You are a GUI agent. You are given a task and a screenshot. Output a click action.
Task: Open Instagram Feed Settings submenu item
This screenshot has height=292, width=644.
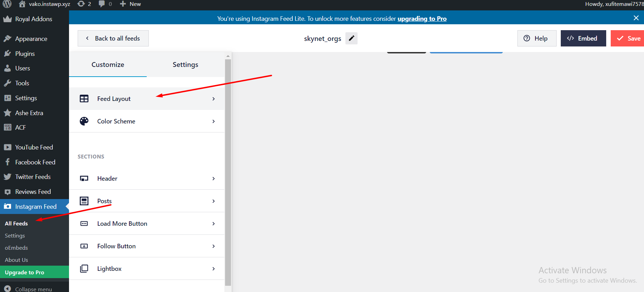coord(15,235)
